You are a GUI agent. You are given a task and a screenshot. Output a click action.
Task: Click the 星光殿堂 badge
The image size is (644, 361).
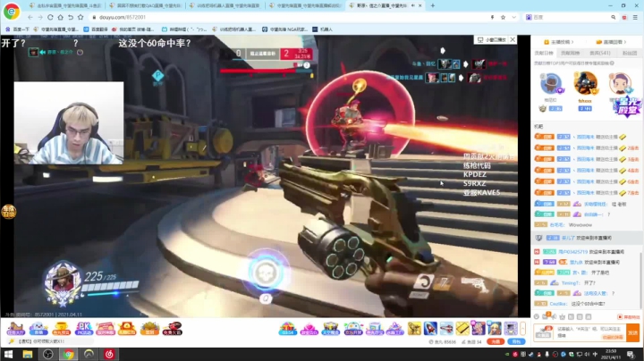pyautogui.click(x=627, y=108)
